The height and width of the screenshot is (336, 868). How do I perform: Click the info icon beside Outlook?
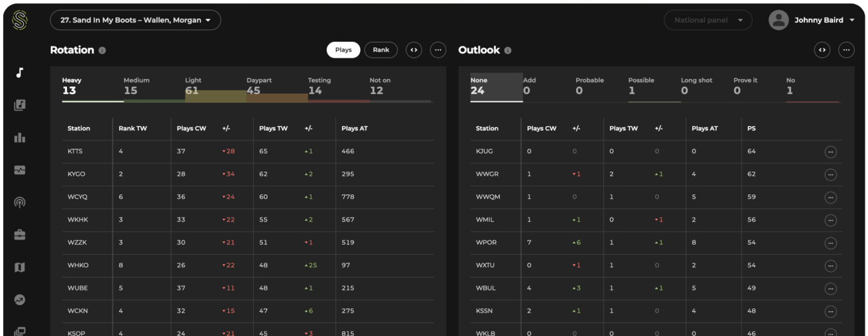[508, 50]
